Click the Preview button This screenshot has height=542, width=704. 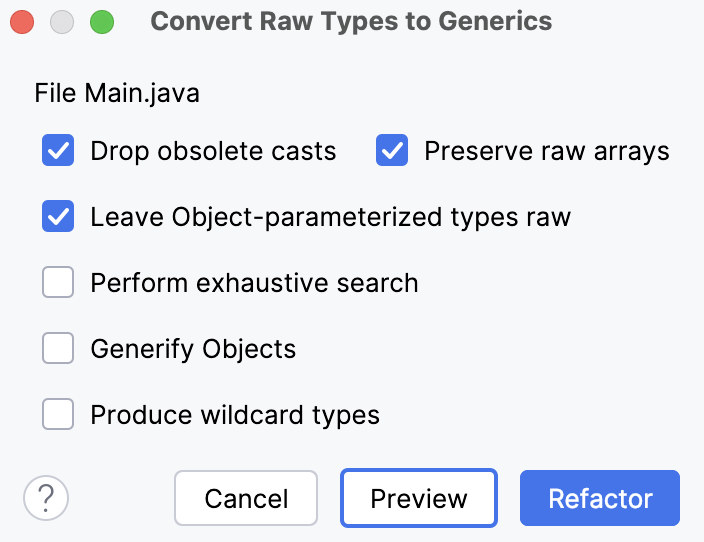point(419,498)
